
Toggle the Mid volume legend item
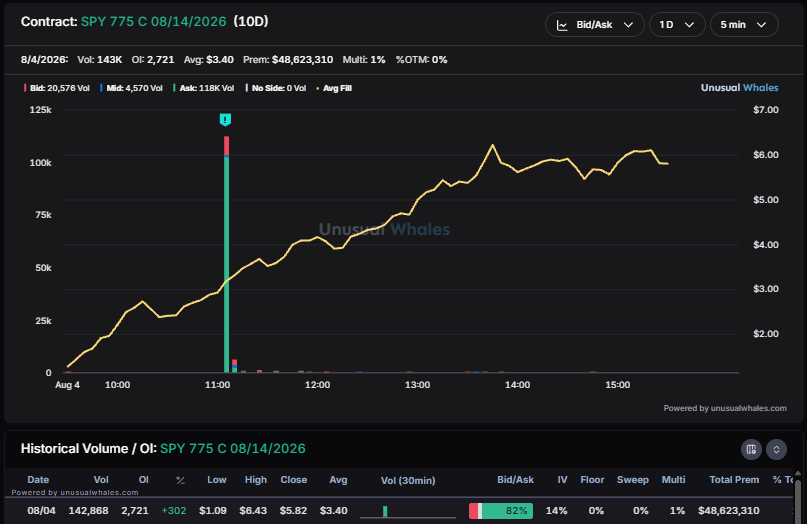coord(132,88)
